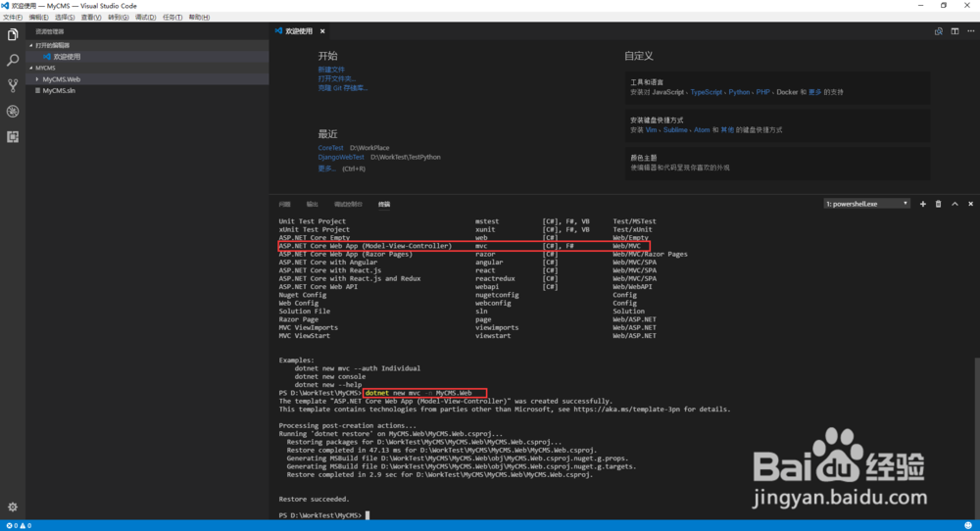Click the Manage gear icon at bottom left
The width and height of the screenshot is (980, 531).
13,507
